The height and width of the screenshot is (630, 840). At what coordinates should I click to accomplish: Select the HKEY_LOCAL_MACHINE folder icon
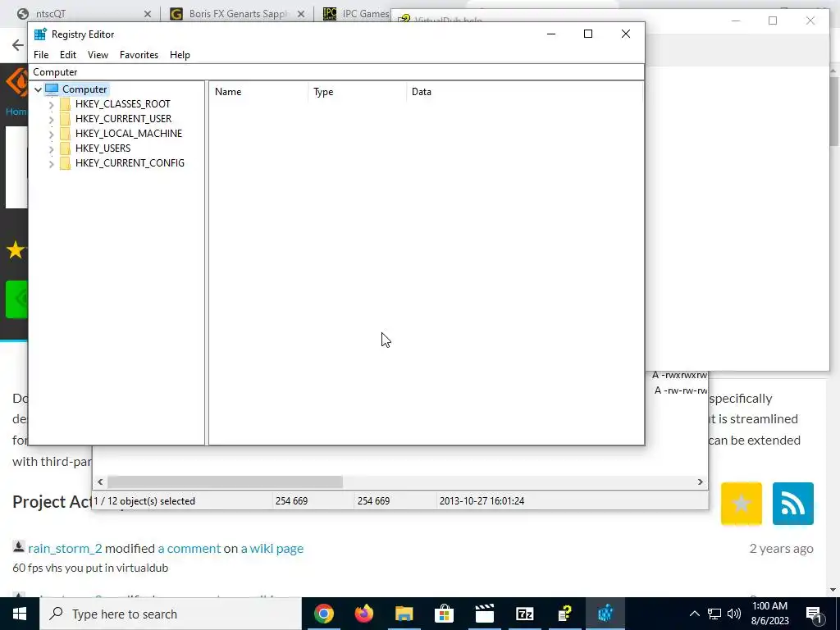[x=66, y=134]
